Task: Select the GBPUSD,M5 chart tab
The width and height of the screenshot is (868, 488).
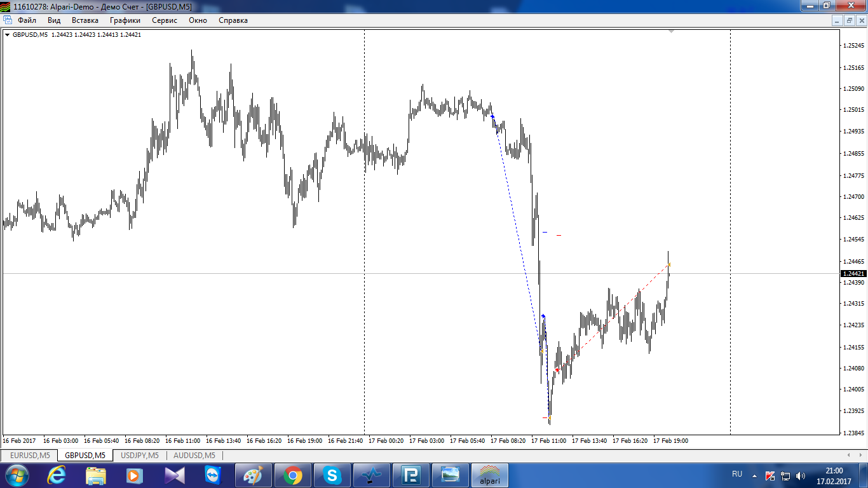Action: pos(85,456)
